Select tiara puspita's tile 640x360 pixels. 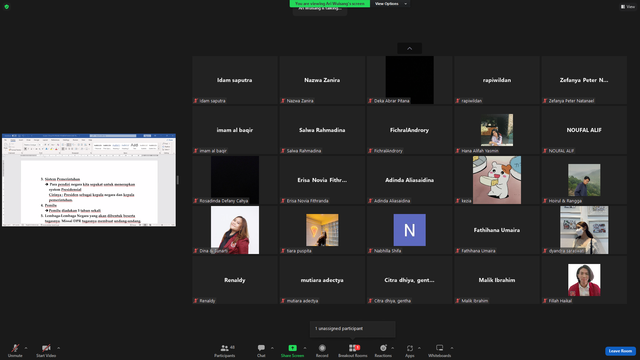(x=322, y=230)
